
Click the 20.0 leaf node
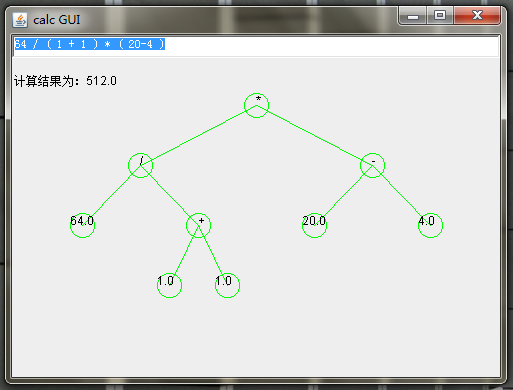click(314, 225)
